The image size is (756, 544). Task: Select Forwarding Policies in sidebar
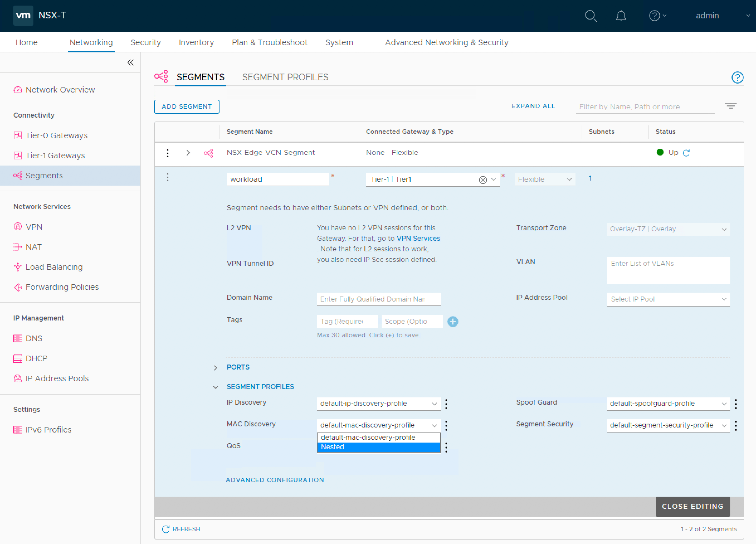pyautogui.click(x=62, y=287)
